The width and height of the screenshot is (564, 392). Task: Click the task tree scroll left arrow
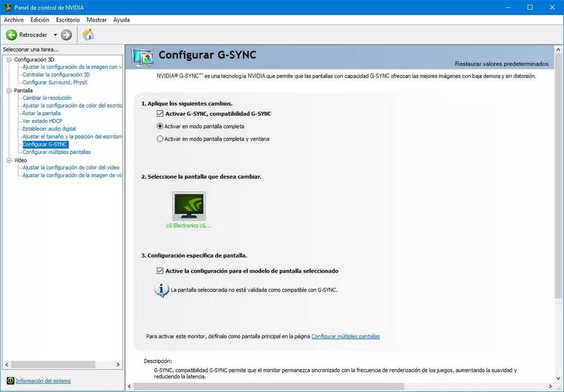pos(7,365)
